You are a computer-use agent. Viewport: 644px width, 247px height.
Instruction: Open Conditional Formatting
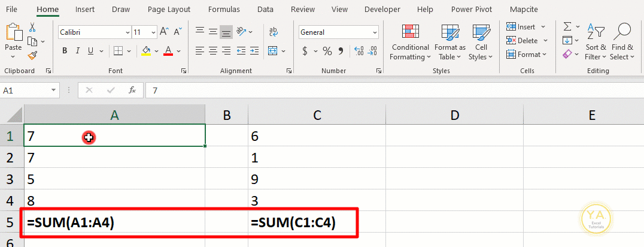coord(409,42)
